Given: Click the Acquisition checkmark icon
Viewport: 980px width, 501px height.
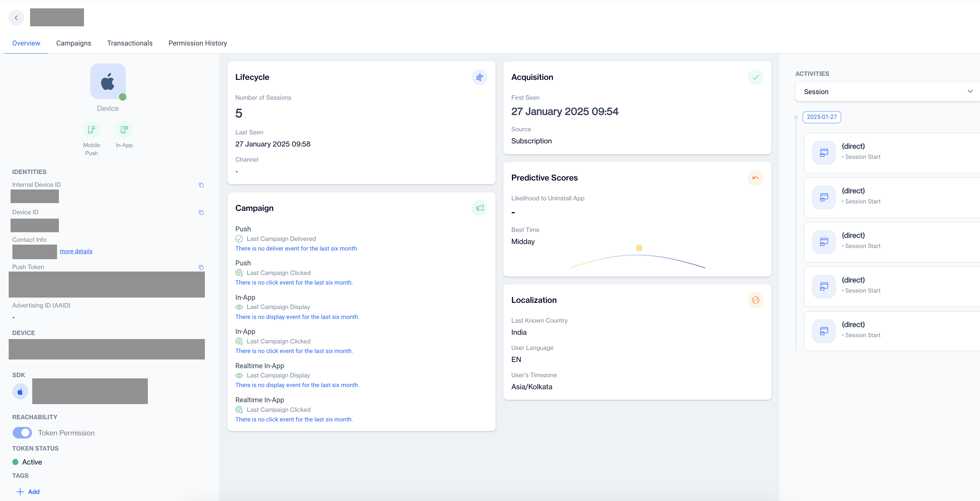Looking at the screenshot, I should coord(756,77).
